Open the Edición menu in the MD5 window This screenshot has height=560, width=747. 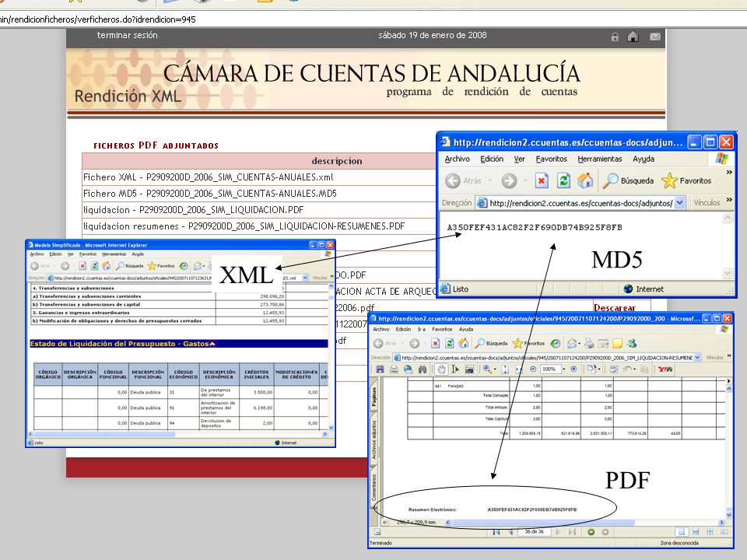[492, 159]
